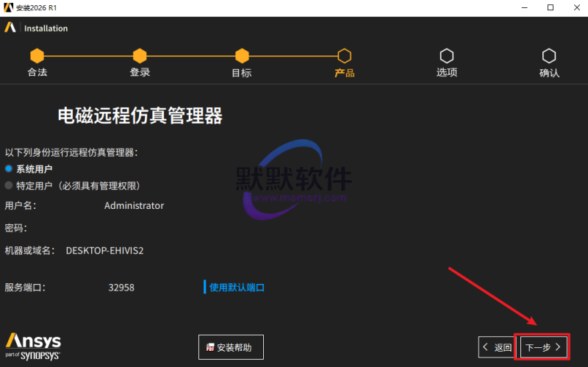Screen dimensions: 588x367
Task: Click the 用户名 field showing Administrator
Action: (x=134, y=206)
